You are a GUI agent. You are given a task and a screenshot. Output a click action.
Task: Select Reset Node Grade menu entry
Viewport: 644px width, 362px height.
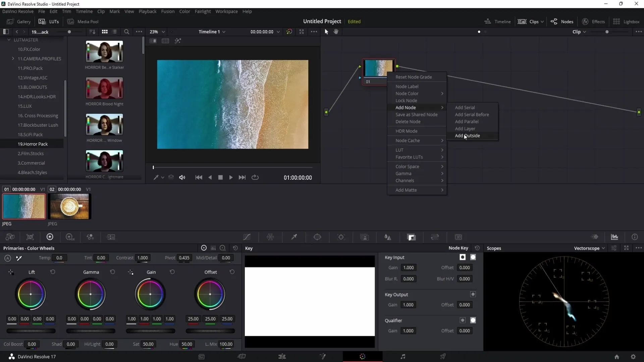click(414, 77)
